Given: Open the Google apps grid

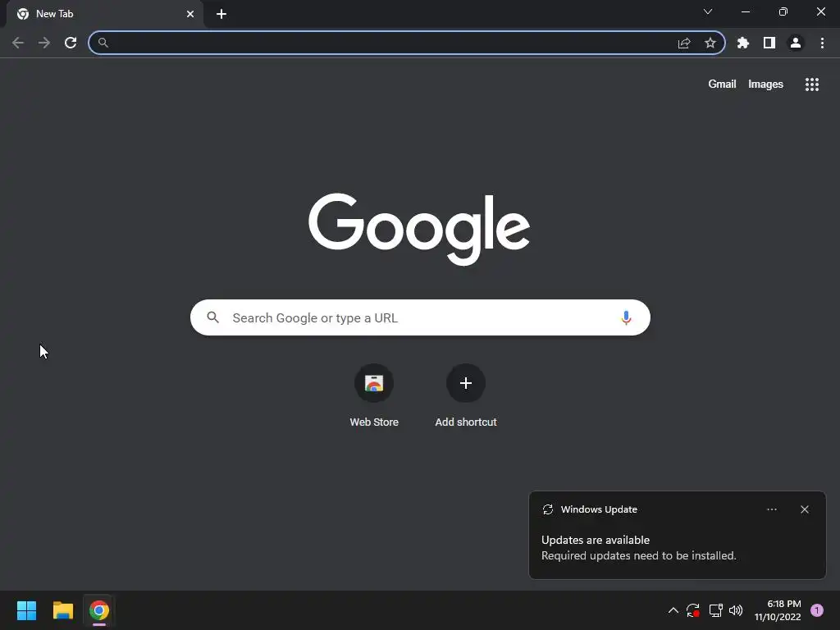Looking at the screenshot, I should [x=812, y=84].
